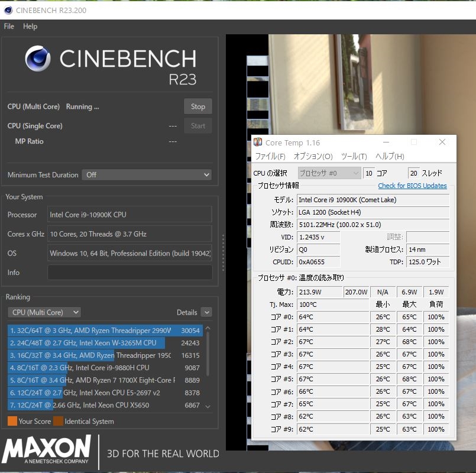This screenshot has height=473, width=476.
Task: Click the brown Identical System legend swatch
Action: pyautogui.click(x=58, y=421)
